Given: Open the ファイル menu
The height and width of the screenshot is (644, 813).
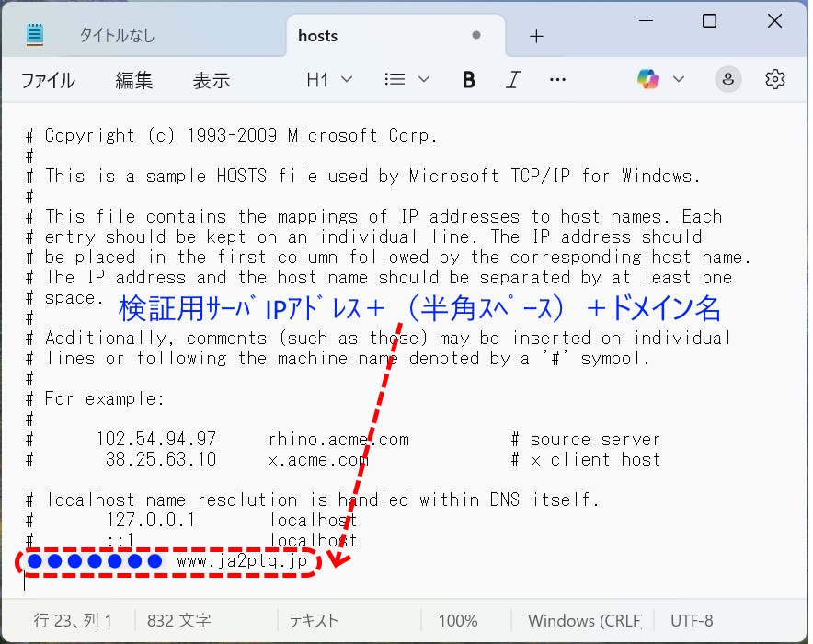Looking at the screenshot, I should pyautogui.click(x=48, y=80).
